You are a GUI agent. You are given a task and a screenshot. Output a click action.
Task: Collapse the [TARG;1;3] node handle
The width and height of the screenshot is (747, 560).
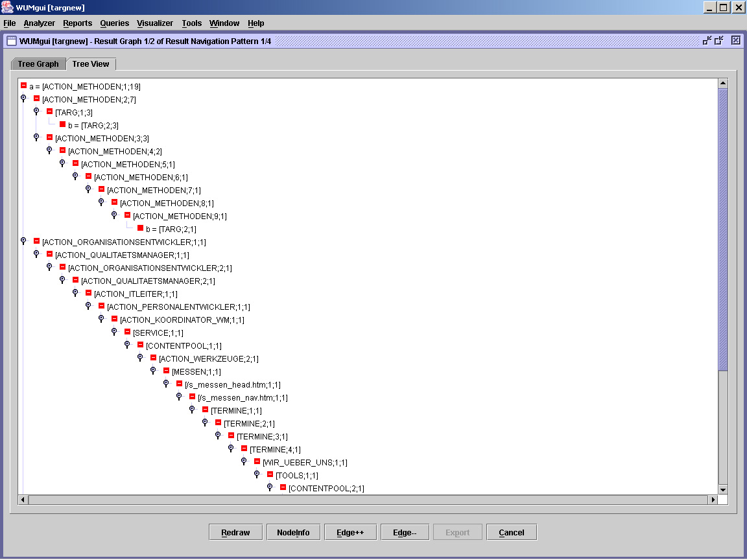pyautogui.click(x=36, y=111)
